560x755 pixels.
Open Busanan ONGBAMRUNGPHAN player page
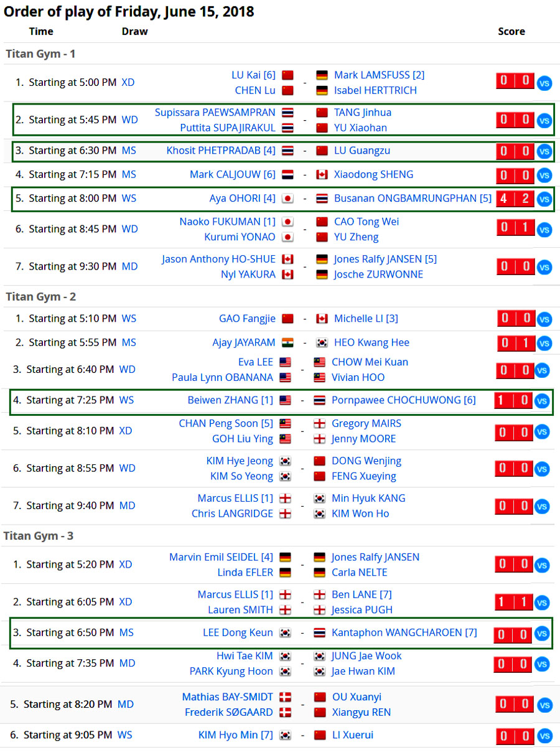pyautogui.click(x=413, y=198)
